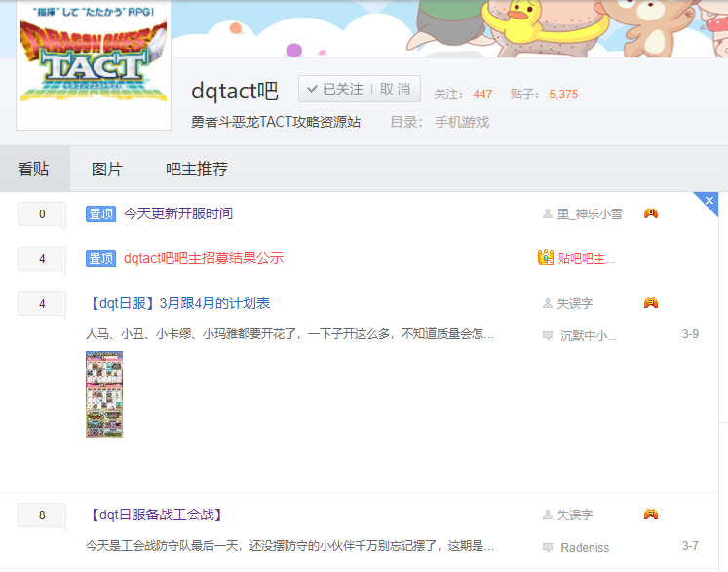
Task: Click the reply count 8 box
Action: (x=42, y=515)
